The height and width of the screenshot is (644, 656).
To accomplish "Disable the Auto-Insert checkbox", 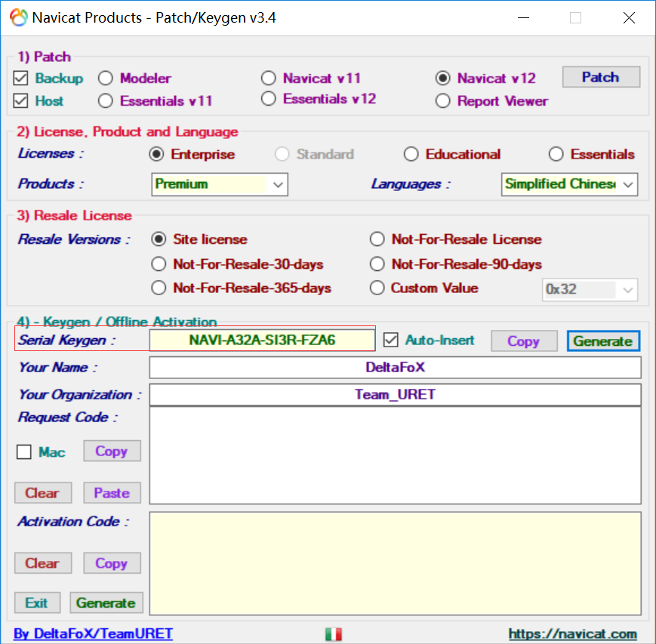I will [390, 340].
